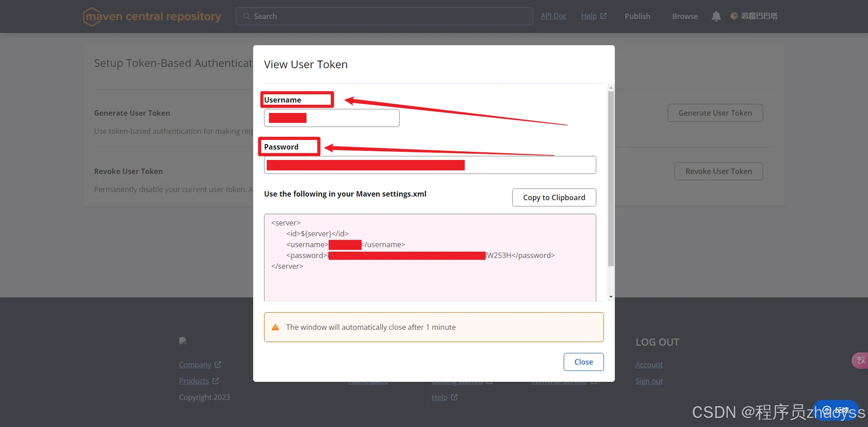Click the dialog scrollbar up arrow

(611, 88)
